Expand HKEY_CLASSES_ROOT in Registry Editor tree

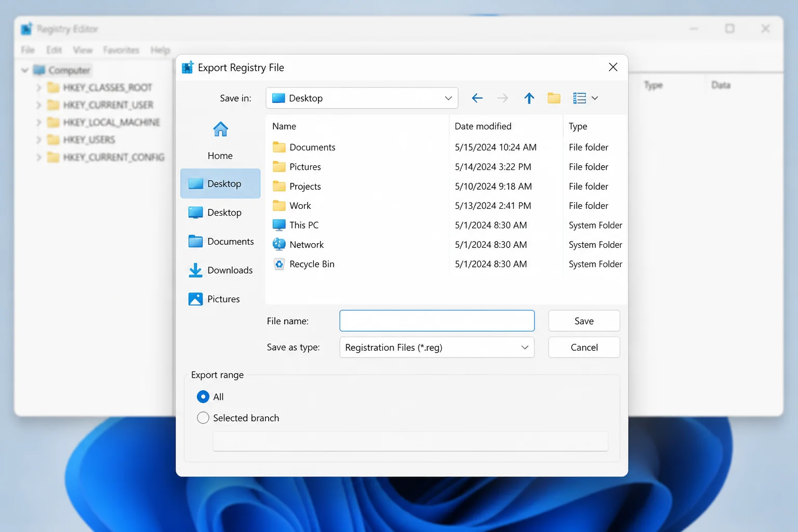click(x=38, y=88)
